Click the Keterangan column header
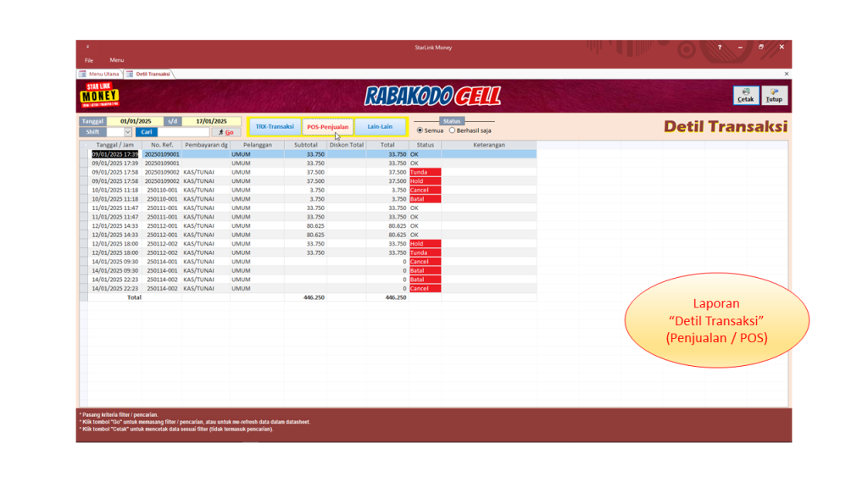 tap(489, 145)
